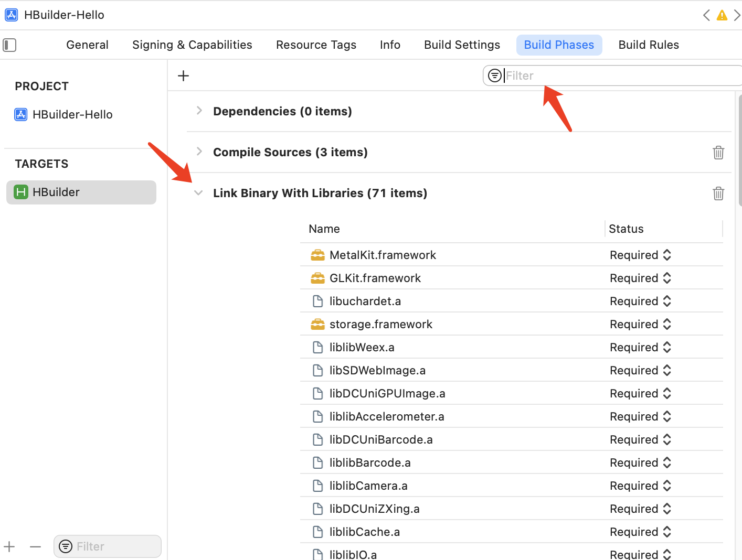Image resolution: width=742 pixels, height=560 pixels.
Task: Change MetalKit.framework Required status
Action: pyautogui.click(x=640, y=255)
